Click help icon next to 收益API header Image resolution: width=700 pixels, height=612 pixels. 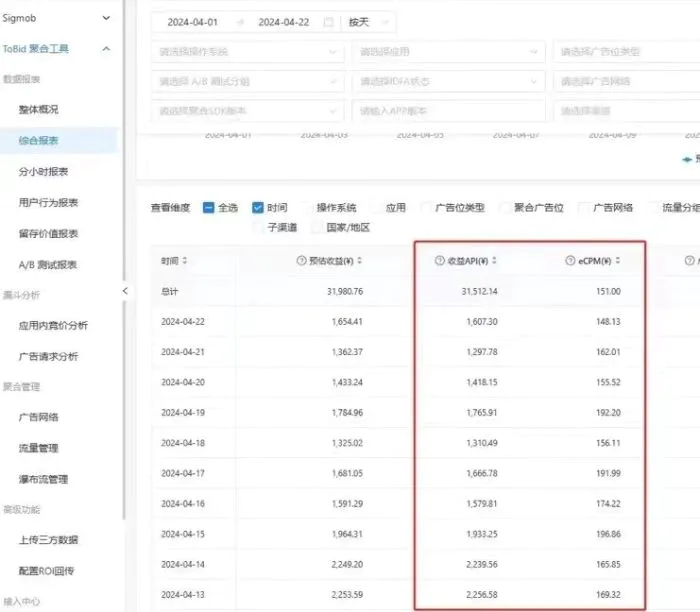coord(439,261)
